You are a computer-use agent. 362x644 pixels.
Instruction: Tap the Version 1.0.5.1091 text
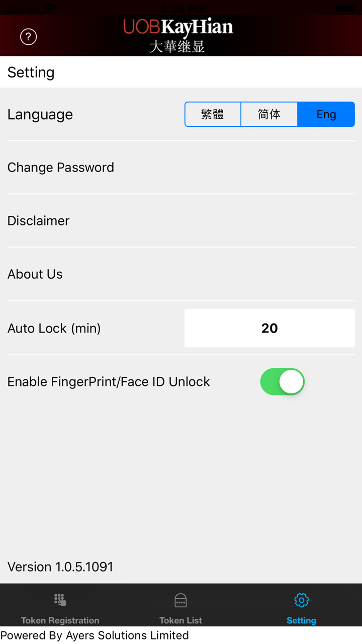60,567
